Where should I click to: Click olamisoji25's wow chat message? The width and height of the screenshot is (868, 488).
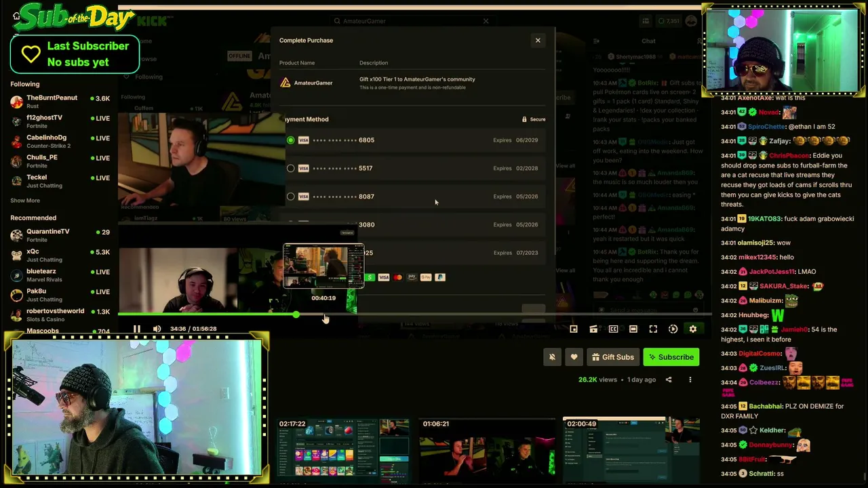(756, 243)
